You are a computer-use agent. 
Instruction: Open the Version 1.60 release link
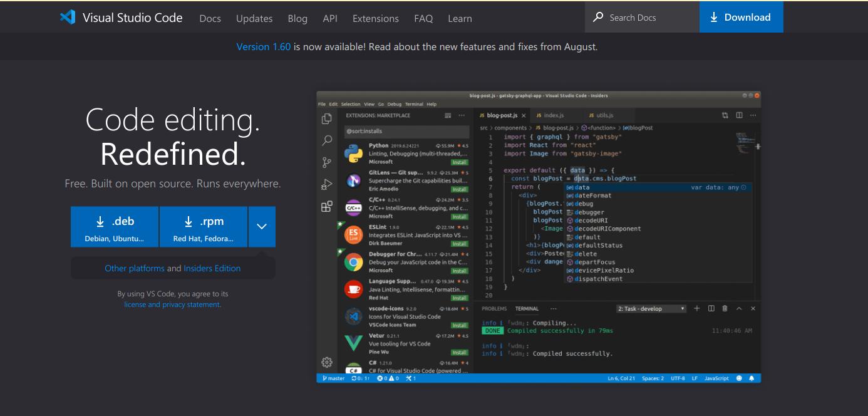click(x=263, y=47)
